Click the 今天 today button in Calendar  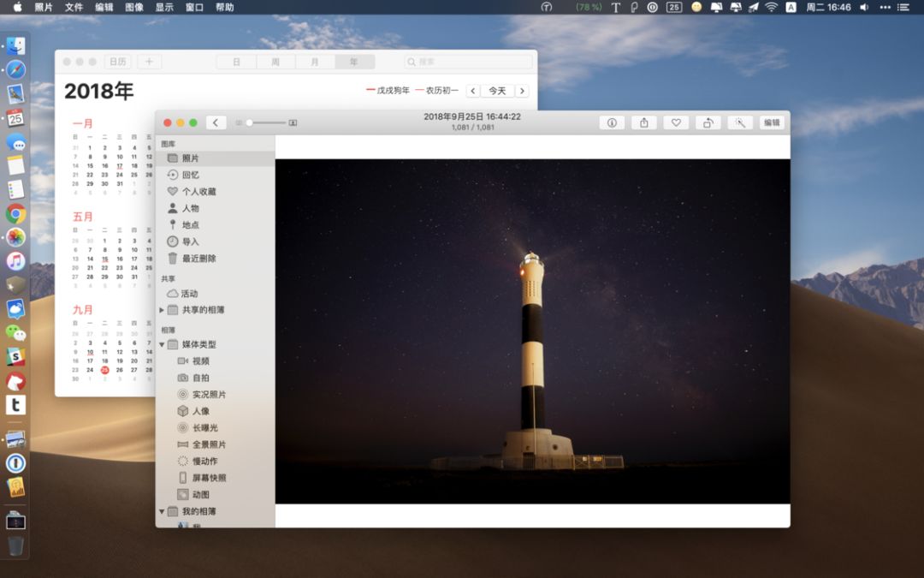(x=497, y=91)
